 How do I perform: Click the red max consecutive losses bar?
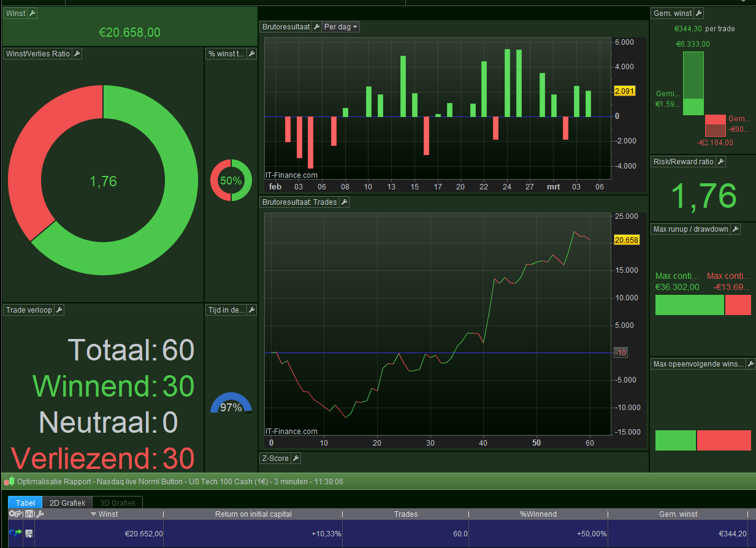pos(724,440)
